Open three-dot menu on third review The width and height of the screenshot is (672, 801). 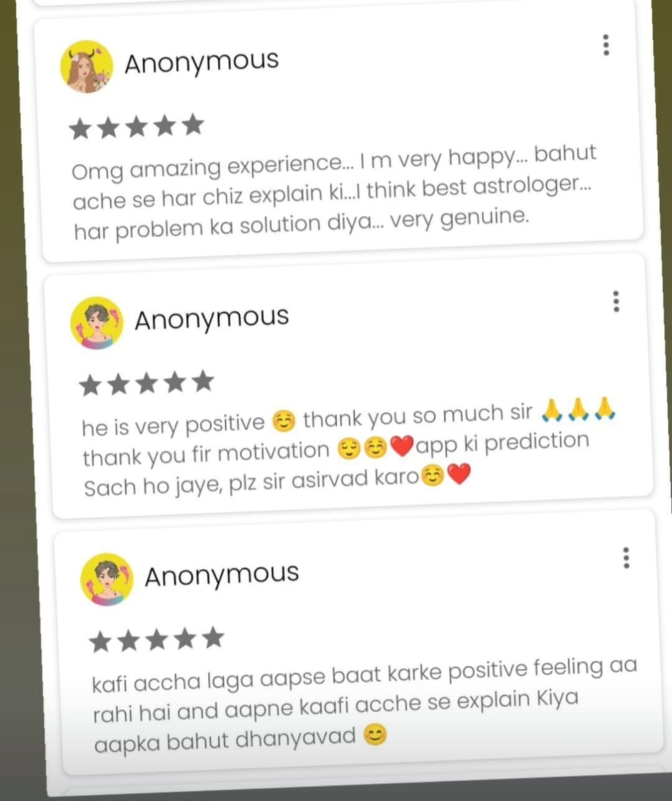point(626,558)
